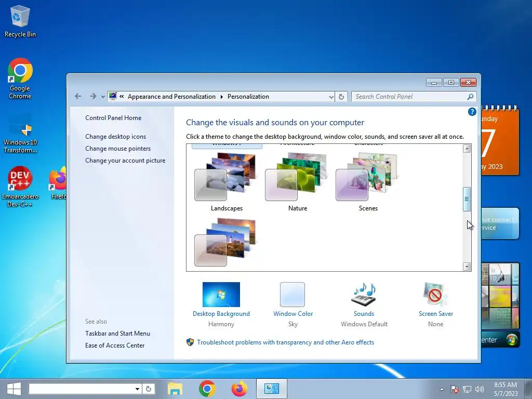Click the taskbar address refresh button

point(149,389)
